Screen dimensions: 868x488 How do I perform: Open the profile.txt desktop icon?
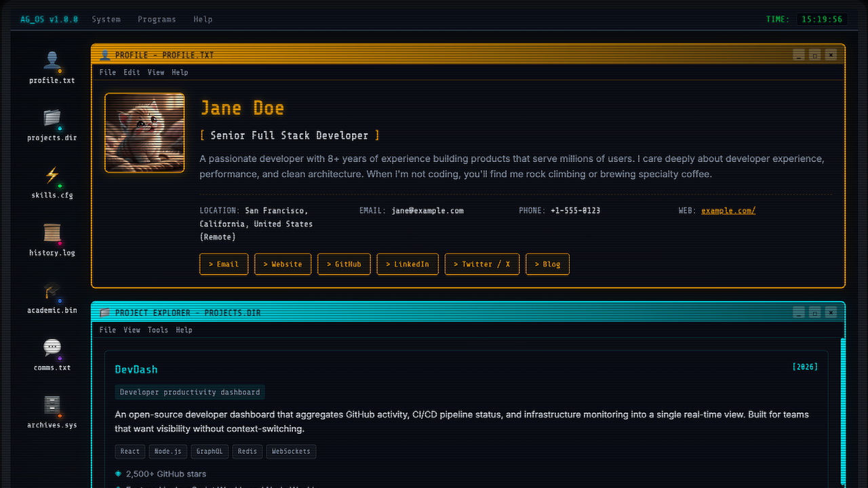[x=52, y=68]
